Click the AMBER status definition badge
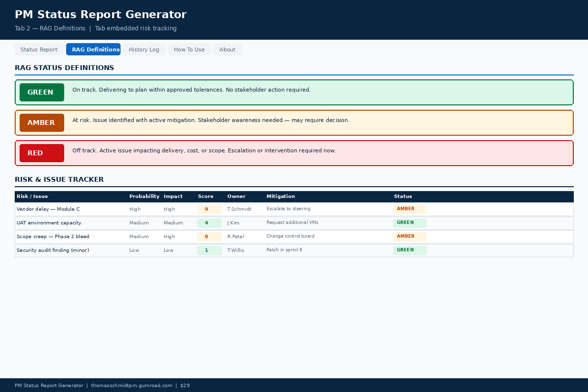Viewport: 588px width, 392px height. click(42, 123)
